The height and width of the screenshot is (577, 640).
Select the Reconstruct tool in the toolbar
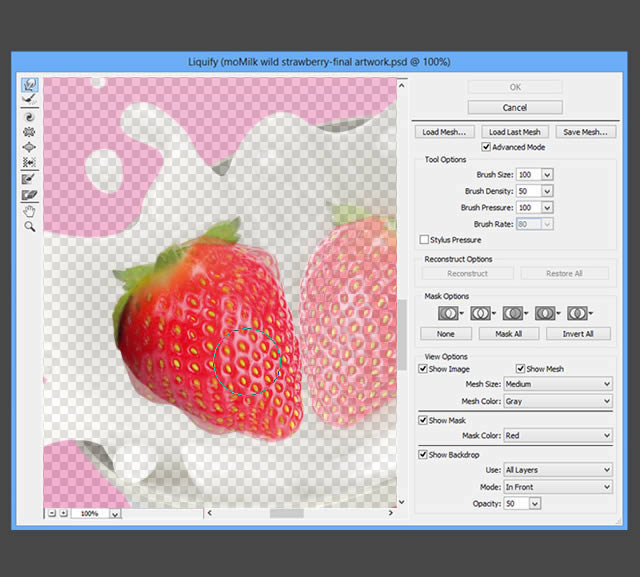pyautogui.click(x=29, y=99)
